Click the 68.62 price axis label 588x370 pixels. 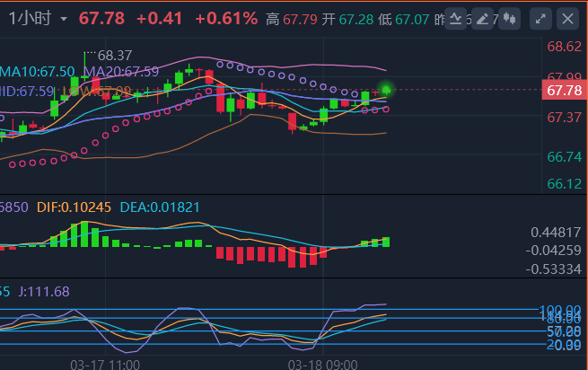coord(564,48)
